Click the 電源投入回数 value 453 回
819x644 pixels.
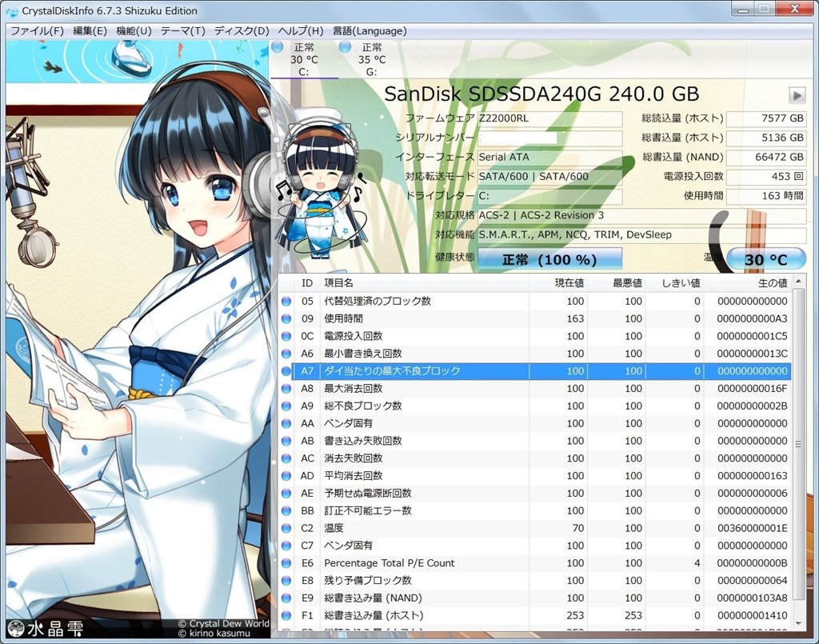765,177
